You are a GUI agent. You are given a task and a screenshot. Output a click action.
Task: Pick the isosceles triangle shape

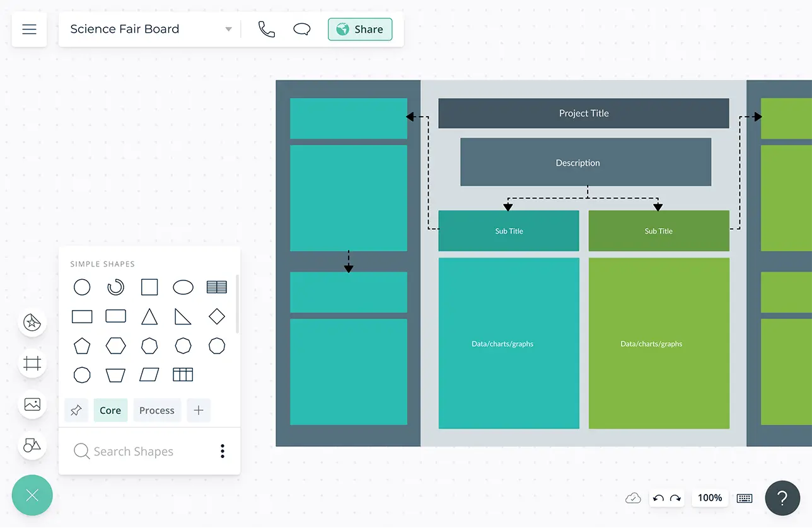pyautogui.click(x=149, y=316)
